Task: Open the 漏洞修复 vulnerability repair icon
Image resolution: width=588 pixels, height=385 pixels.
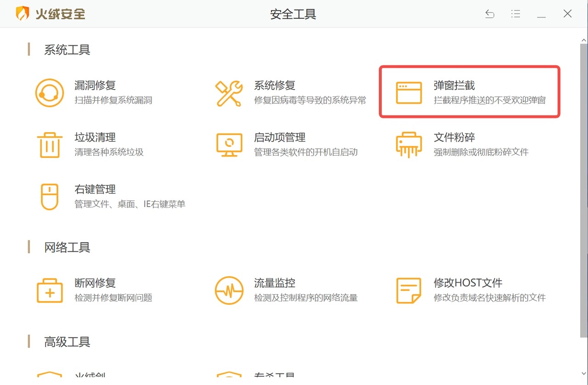Action: [49, 93]
